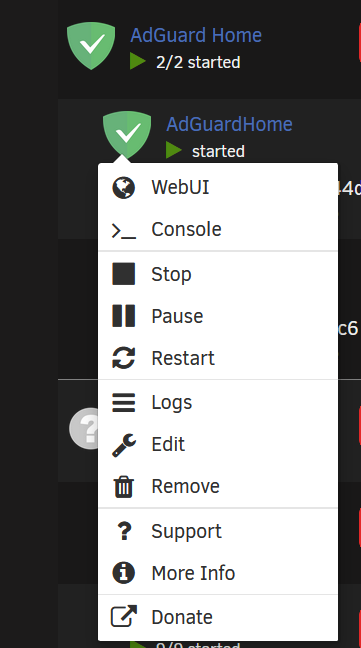Click the gray question mark container icon
Screen dimensions: 361x648
click(84, 429)
